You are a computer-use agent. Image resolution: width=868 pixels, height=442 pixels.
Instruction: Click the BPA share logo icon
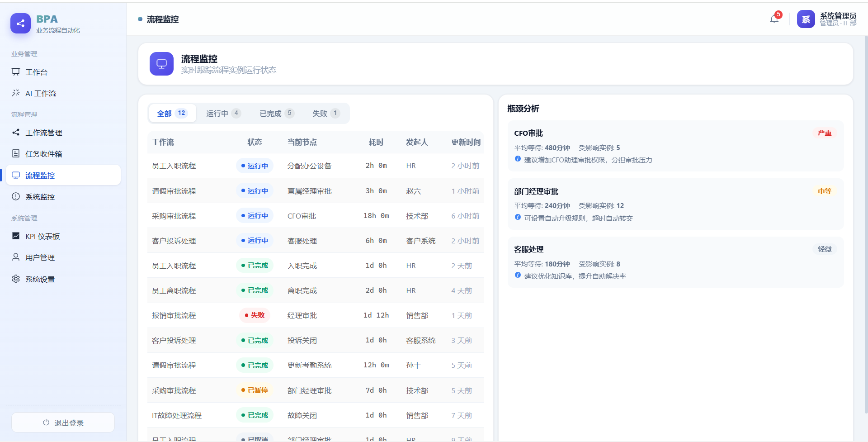point(20,24)
